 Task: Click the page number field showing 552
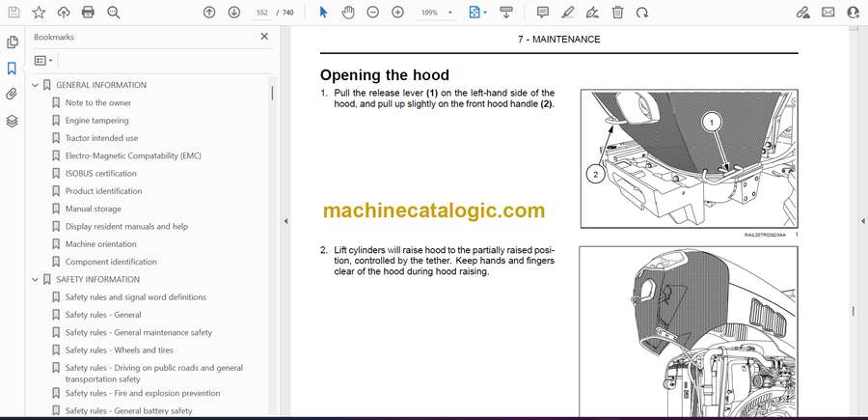click(263, 13)
